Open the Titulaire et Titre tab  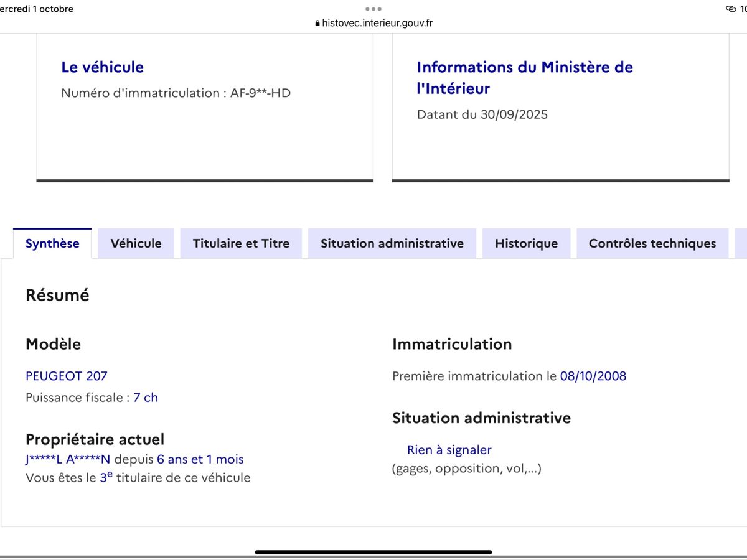(241, 243)
